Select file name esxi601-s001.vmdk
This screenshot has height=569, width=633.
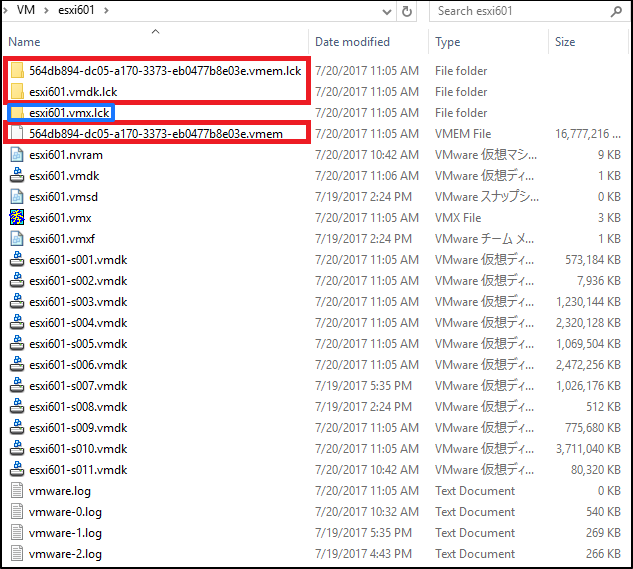point(78,260)
